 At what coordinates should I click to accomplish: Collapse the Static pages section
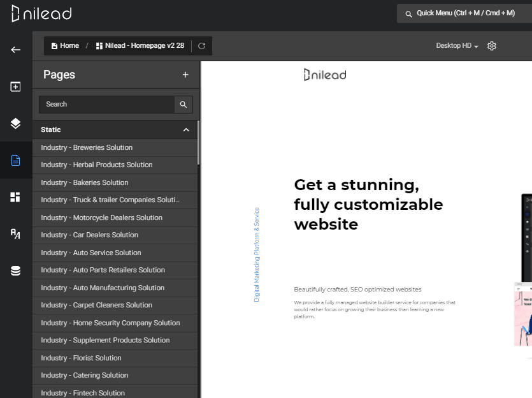click(x=186, y=129)
